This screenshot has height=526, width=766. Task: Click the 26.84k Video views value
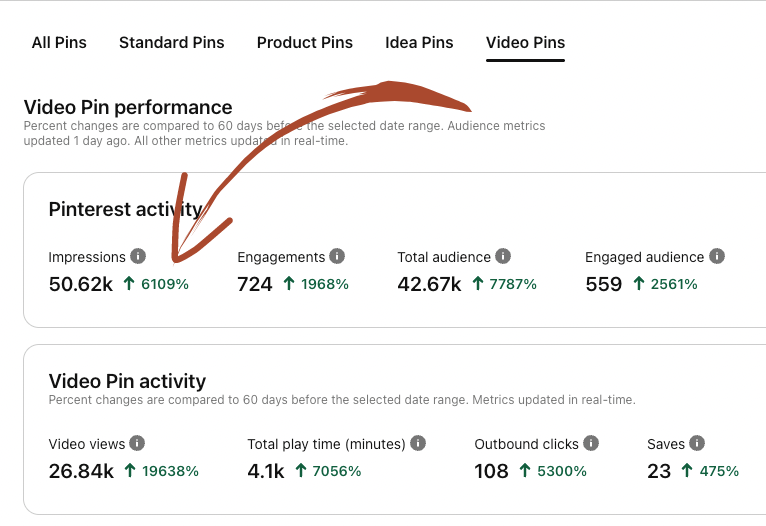click(81, 470)
